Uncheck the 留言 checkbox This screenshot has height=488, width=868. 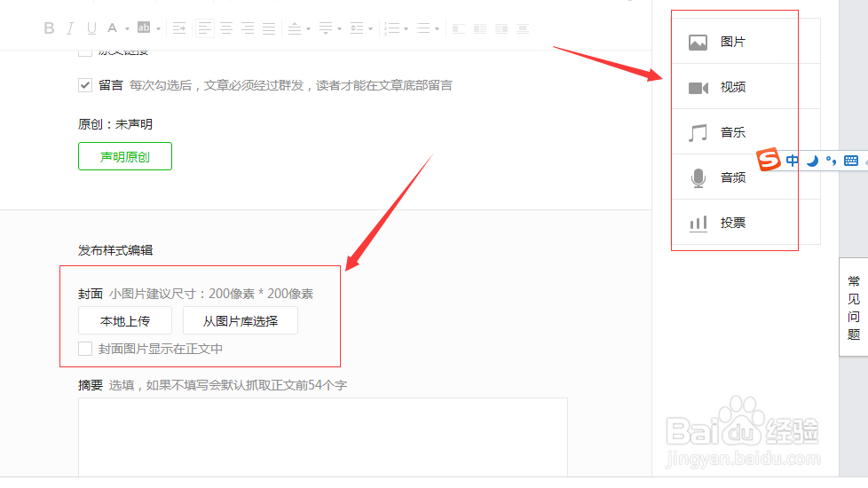(84, 85)
